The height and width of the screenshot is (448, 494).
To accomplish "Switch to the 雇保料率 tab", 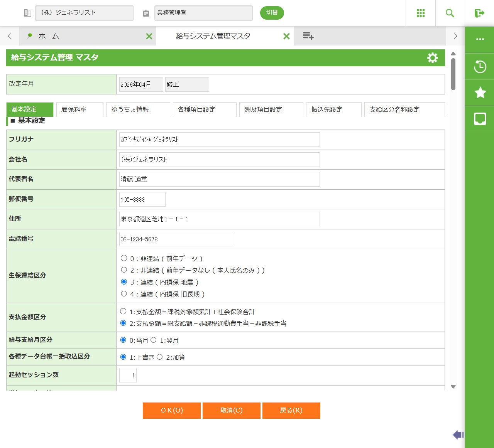I will [80, 109].
